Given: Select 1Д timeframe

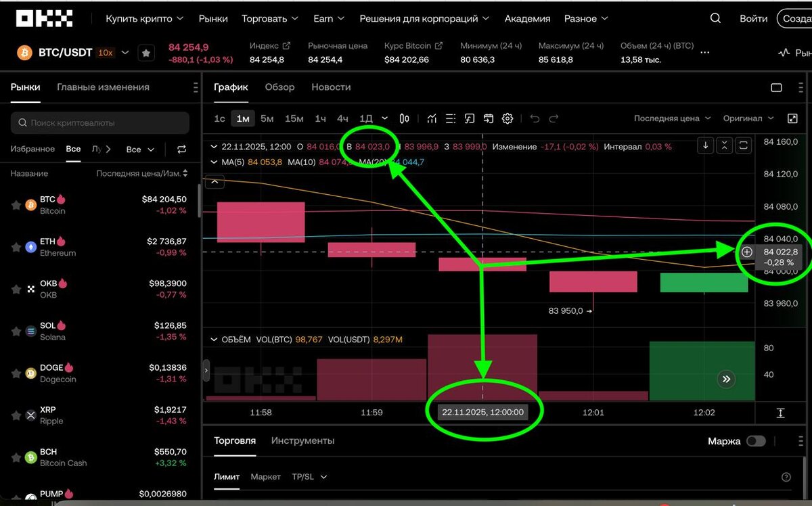Looking at the screenshot, I should pyautogui.click(x=366, y=118).
